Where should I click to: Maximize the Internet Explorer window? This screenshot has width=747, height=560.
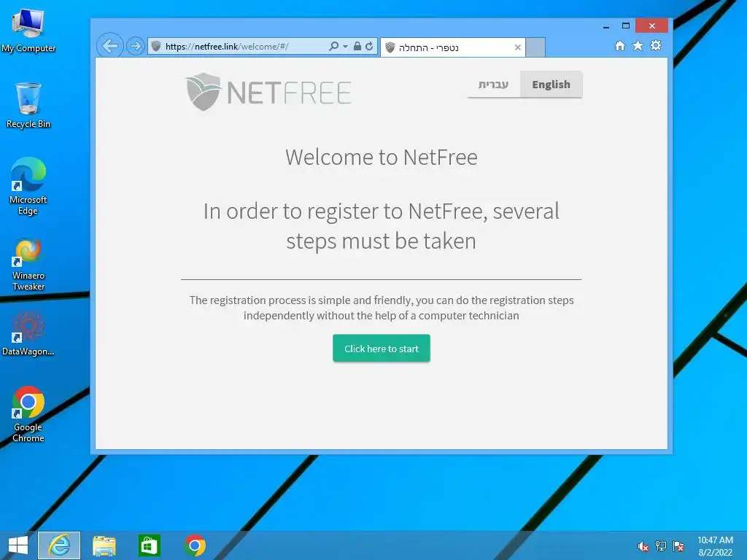click(625, 26)
